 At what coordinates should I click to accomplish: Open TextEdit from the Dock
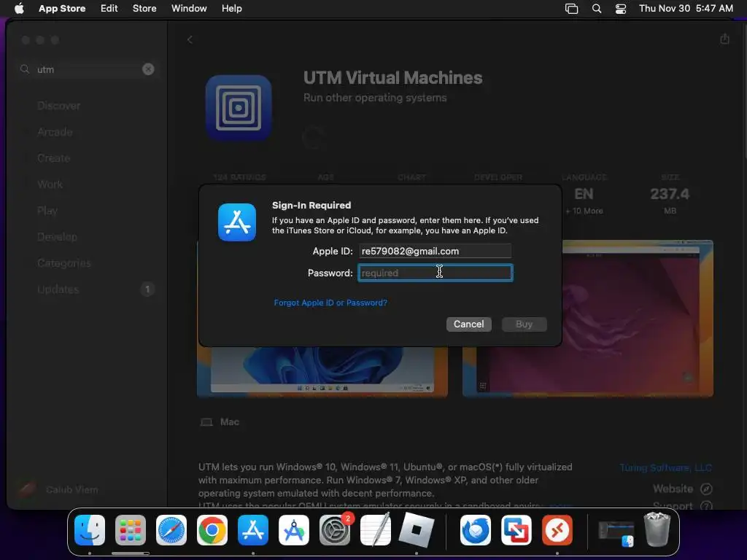click(x=376, y=530)
